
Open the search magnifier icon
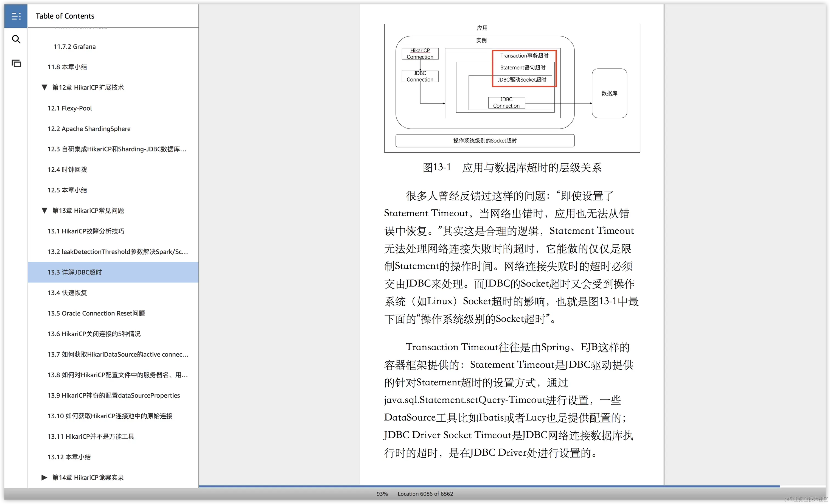click(16, 40)
